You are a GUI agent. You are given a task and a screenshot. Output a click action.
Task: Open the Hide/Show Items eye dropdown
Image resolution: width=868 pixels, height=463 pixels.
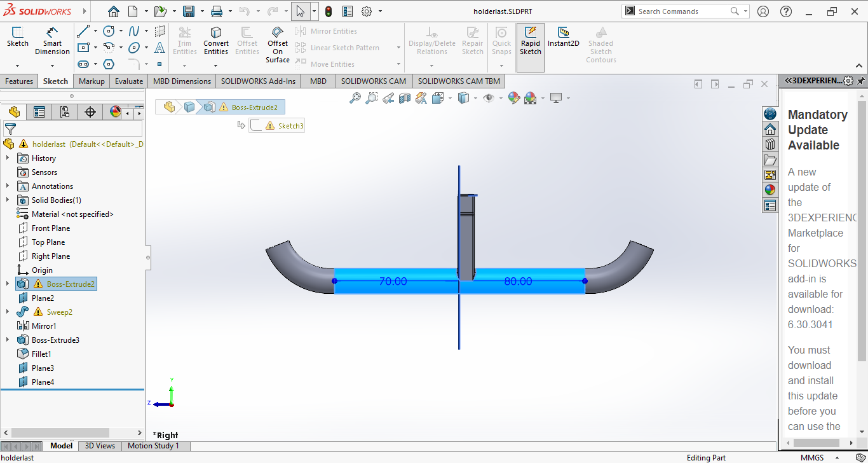(501, 98)
